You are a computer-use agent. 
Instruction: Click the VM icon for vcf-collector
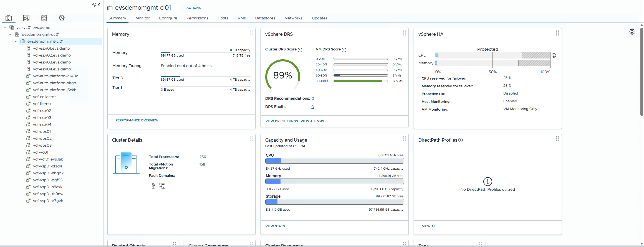pyautogui.click(x=28, y=97)
